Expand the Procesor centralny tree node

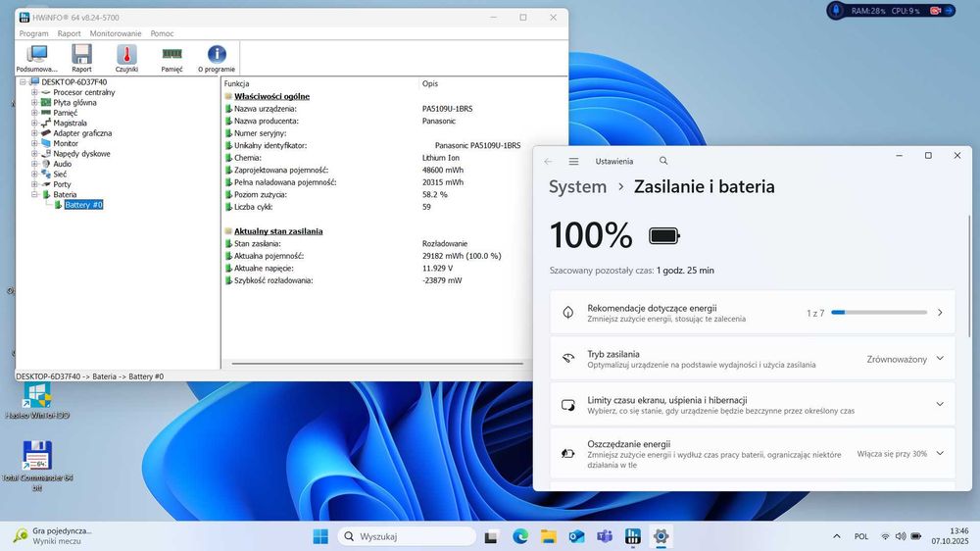pyautogui.click(x=35, y=92)
